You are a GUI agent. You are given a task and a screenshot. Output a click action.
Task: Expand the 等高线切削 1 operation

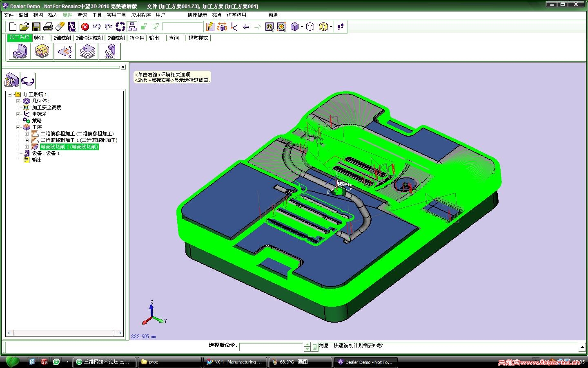click(27, 147)
